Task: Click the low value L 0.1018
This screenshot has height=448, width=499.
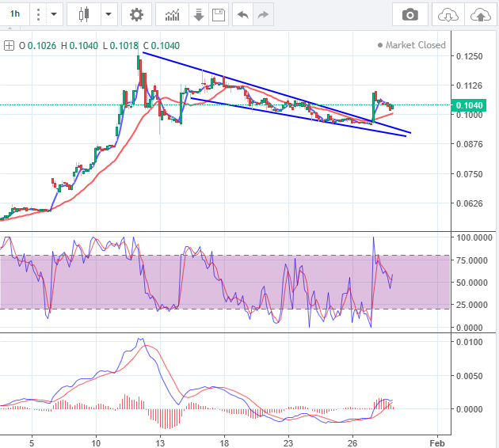Action: (x=120, y=46)
